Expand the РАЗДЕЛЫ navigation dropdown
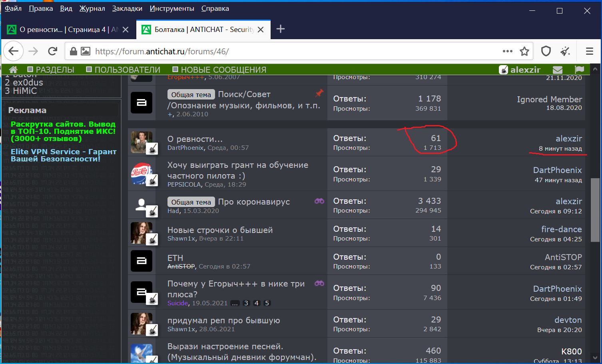The width and height of the screenshot is (602, 364). [x=51, y=70]
